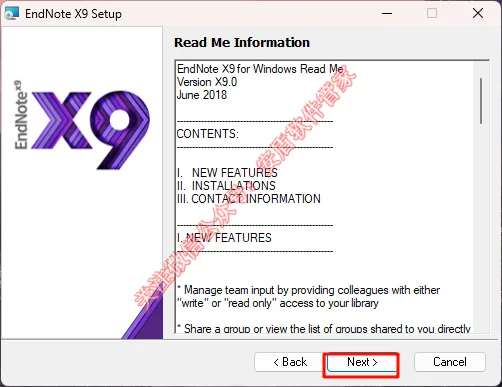502x387 pixels.
Task: Click the 'CONTENTS:' heading in the Read Me
Action: pos(207,134)
